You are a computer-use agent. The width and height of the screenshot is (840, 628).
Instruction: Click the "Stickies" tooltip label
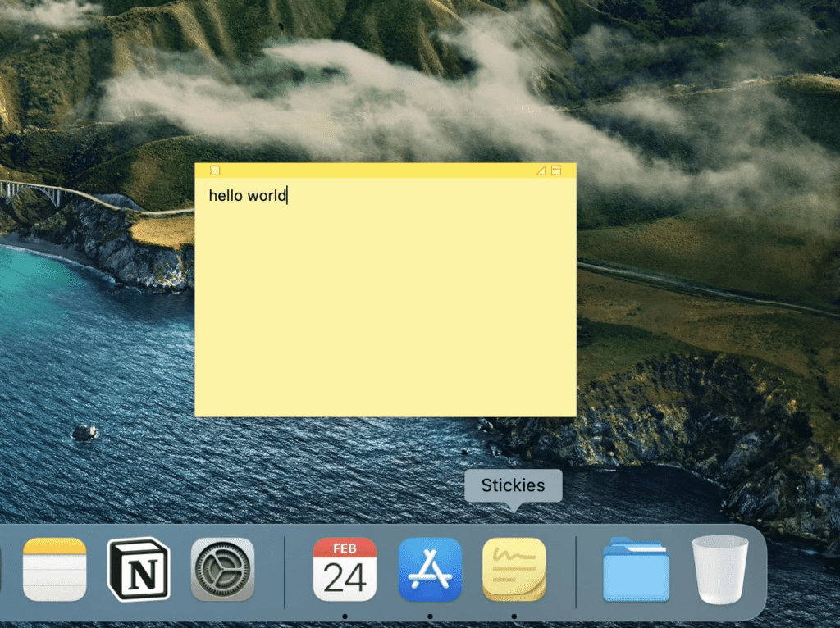pos(513,485)
